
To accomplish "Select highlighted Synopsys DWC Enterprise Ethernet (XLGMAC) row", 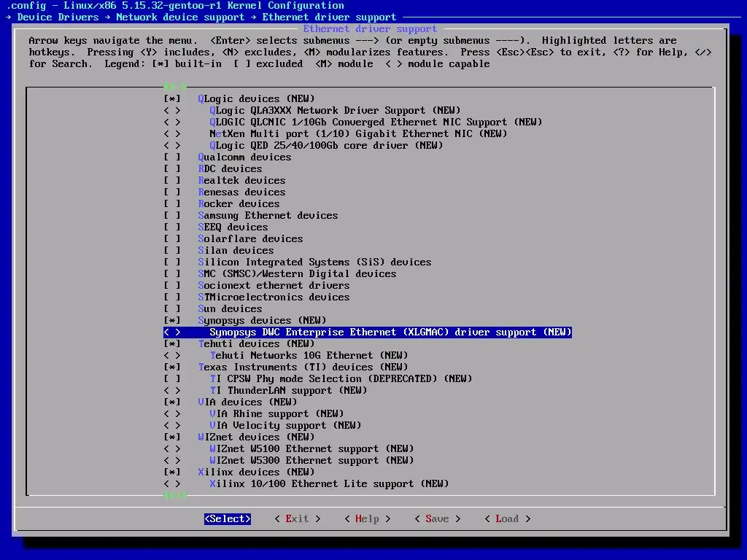I will pyautogui.click(x=368, y=332).
